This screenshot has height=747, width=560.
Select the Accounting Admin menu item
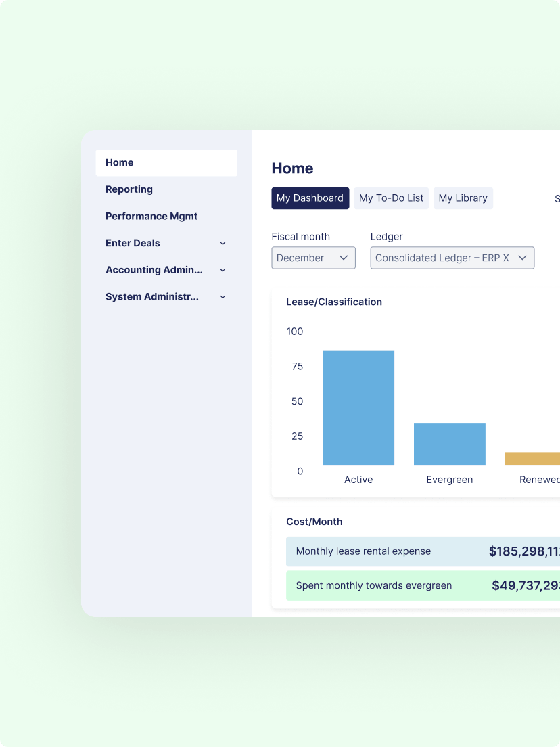154,270
